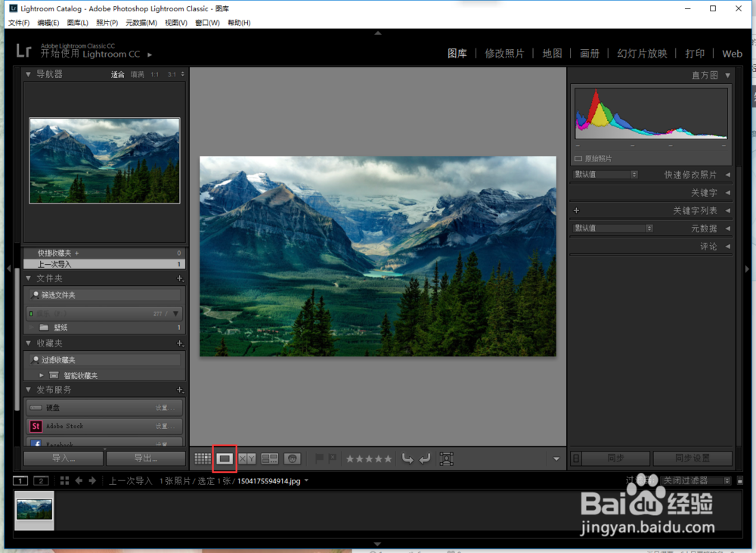This screenshot has height=553, width=756.
Task: Open the 元数据(M) menu
Action: coord(141,23)
